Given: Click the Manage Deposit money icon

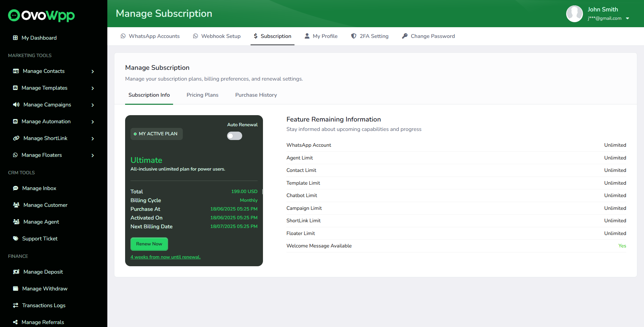Looking at the screenshot, I should 16,272.
